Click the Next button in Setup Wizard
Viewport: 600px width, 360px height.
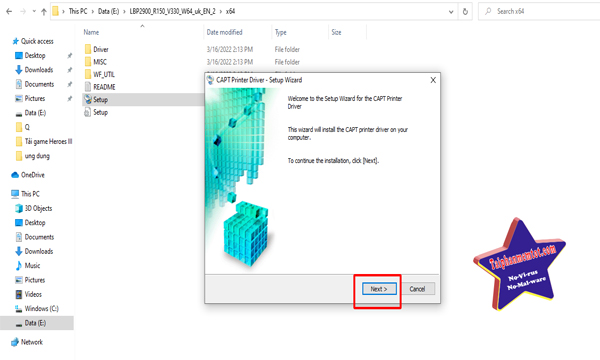coord(379,289)
